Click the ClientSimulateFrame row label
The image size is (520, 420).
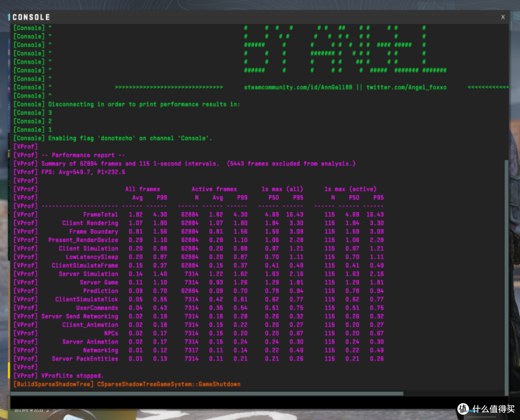(x=85, y=266)
